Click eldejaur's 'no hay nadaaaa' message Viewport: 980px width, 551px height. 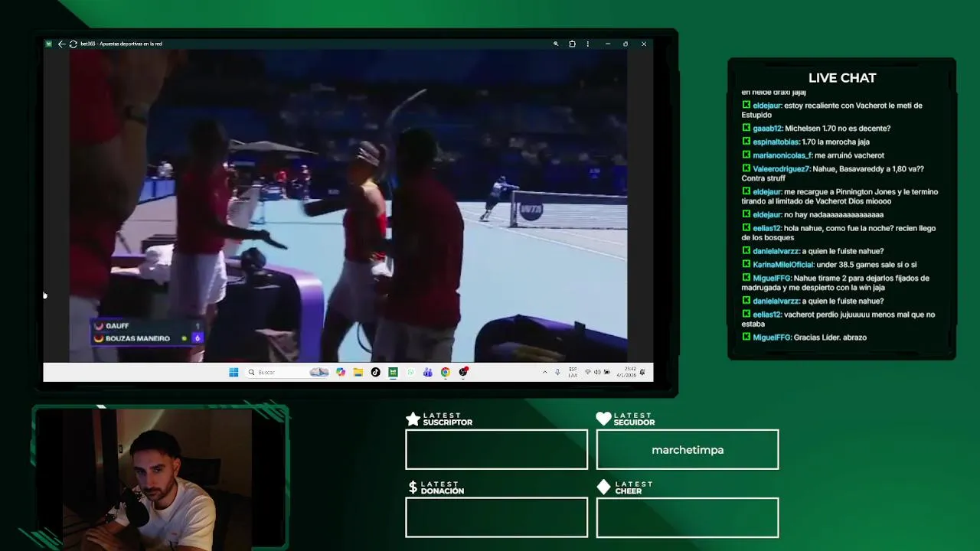click(x=812, y=215)
